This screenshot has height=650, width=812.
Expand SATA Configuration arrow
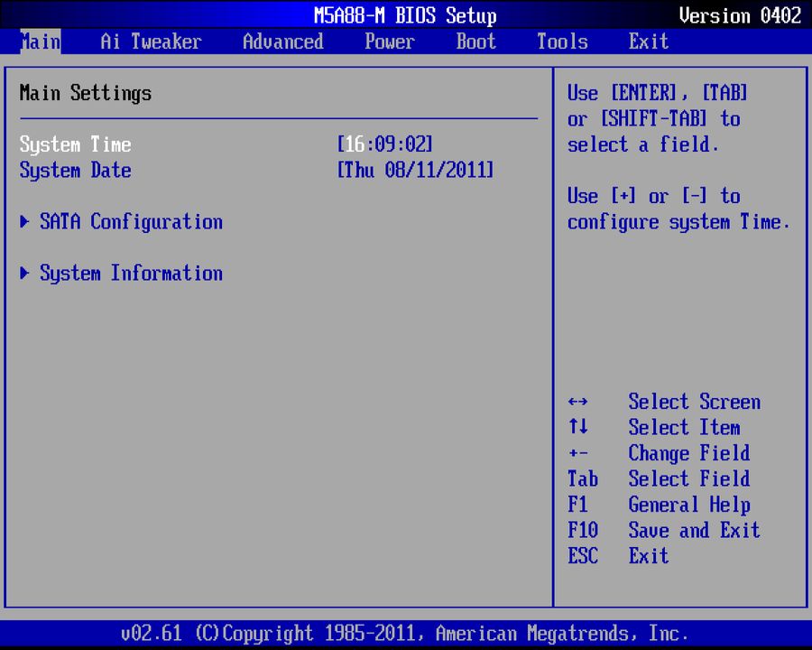tap(24, 222)
